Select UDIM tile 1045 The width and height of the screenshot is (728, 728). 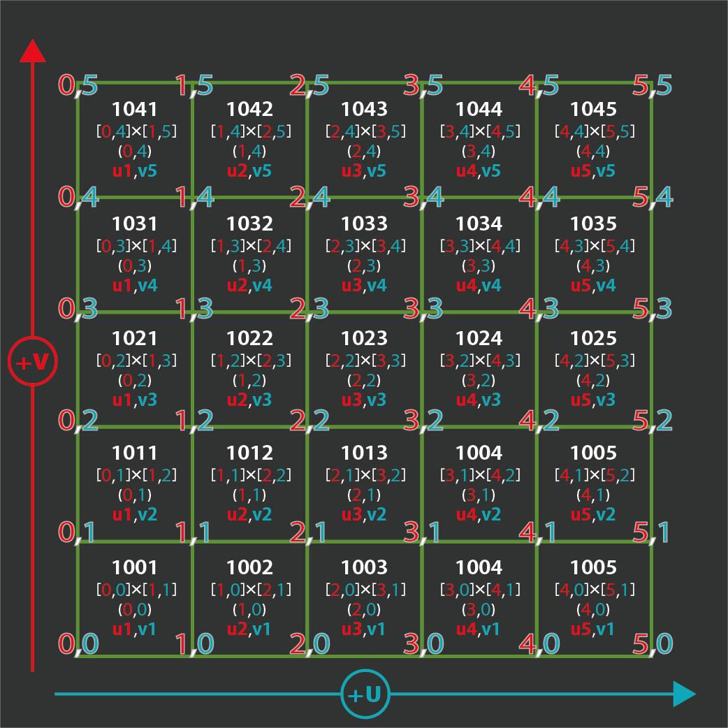[593, 140]
